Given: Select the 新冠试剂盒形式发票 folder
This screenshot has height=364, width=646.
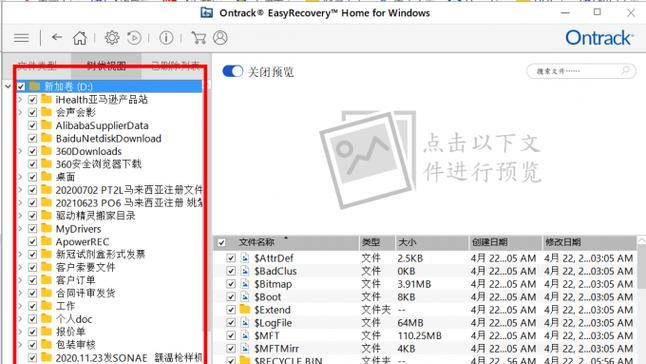Looking at the screenshot, I should pyautogui.click(x=100, y=254).
